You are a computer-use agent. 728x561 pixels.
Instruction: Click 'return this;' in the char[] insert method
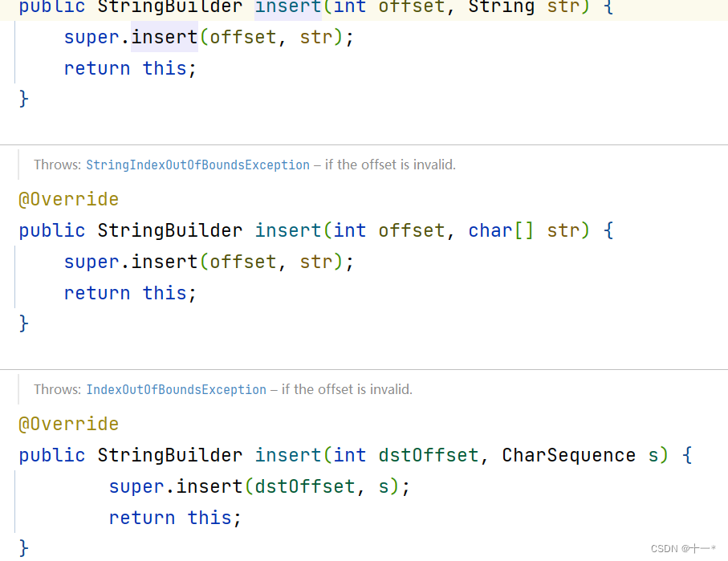(131, 293)
